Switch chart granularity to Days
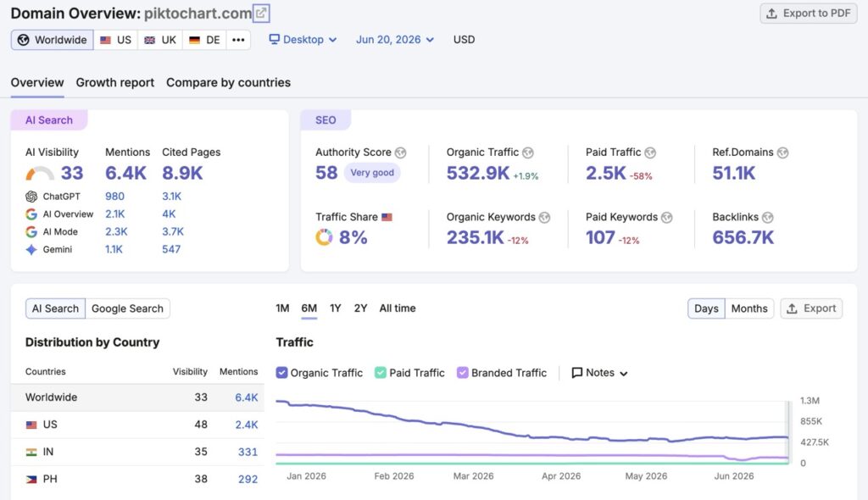Screen dimensions: 868x500 tap(706, 308)
